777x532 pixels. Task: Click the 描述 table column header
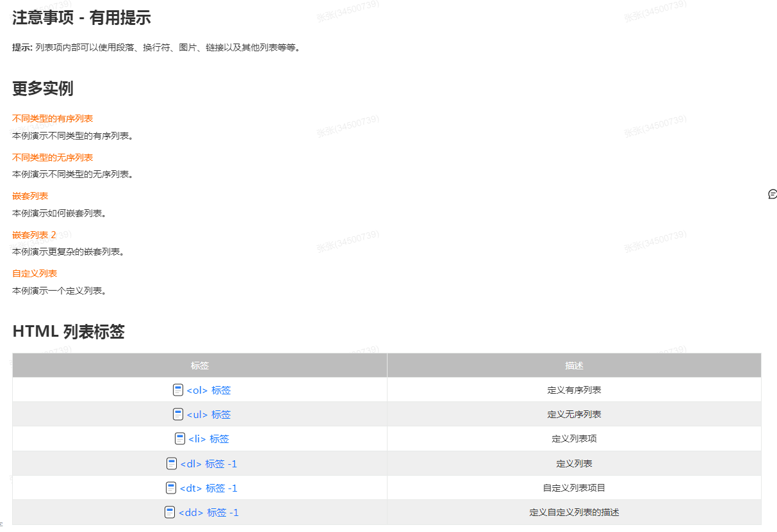[x=575, y=366]
